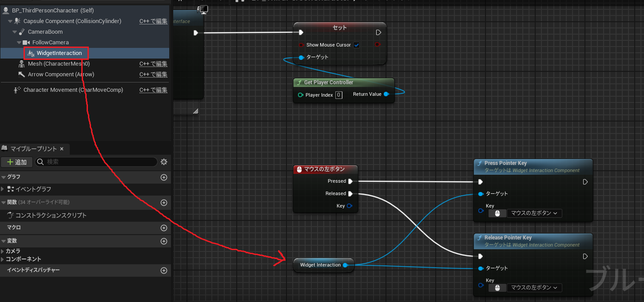644x302 pixels.
Task: Click the settings gear beside the search box
Action: coord(164,162)
